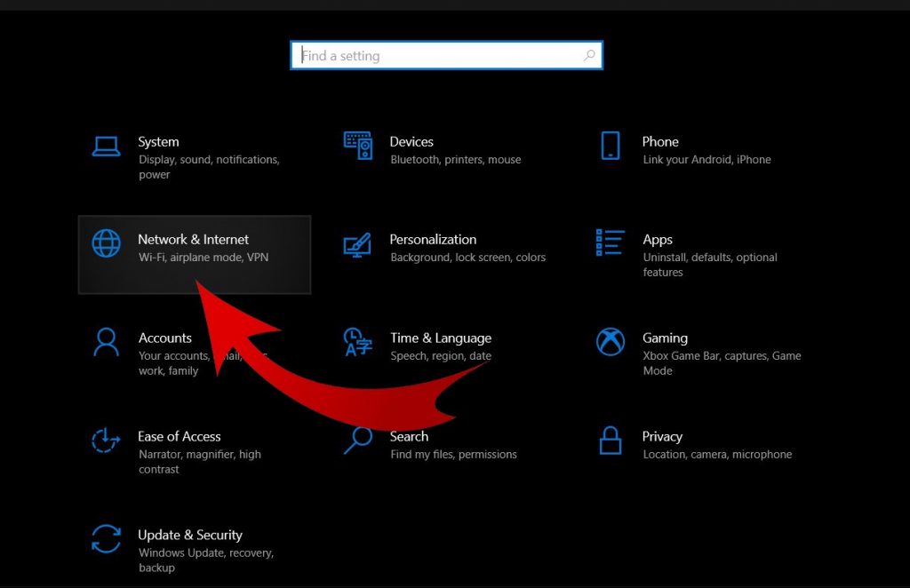Click the Update & Security refresh icon

click(x=107, y=539)
